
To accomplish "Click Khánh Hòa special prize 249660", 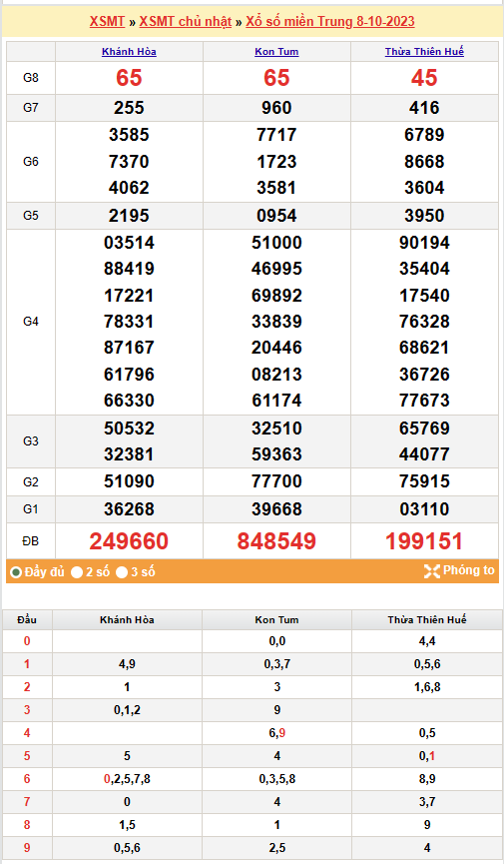I will tap(129, 541).
